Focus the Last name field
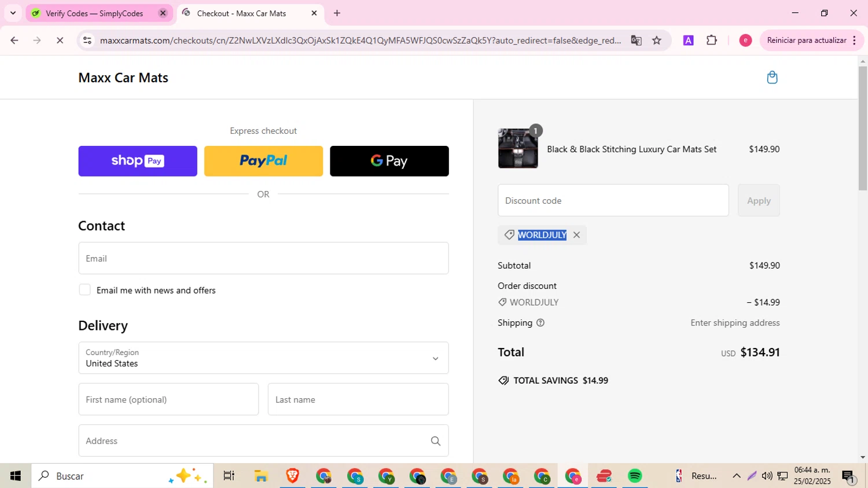The width and height of the screenshot is (868, 488). 358,399
